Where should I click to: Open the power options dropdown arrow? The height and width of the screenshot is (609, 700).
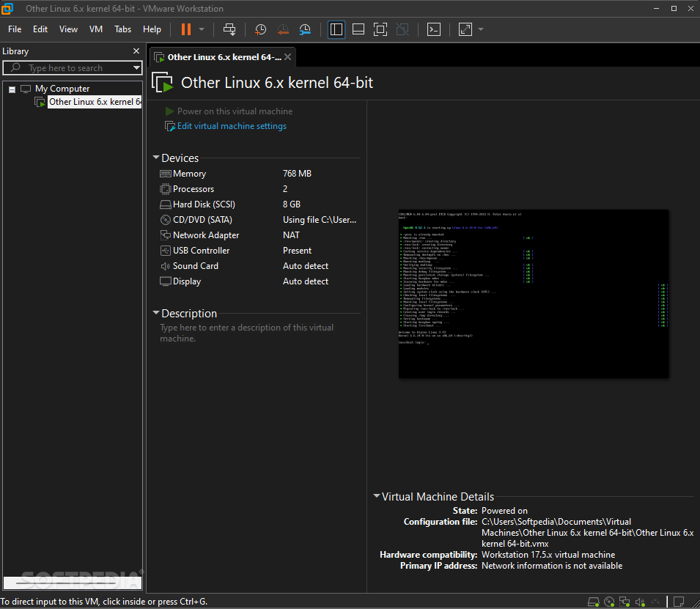[x=202, y=29]
